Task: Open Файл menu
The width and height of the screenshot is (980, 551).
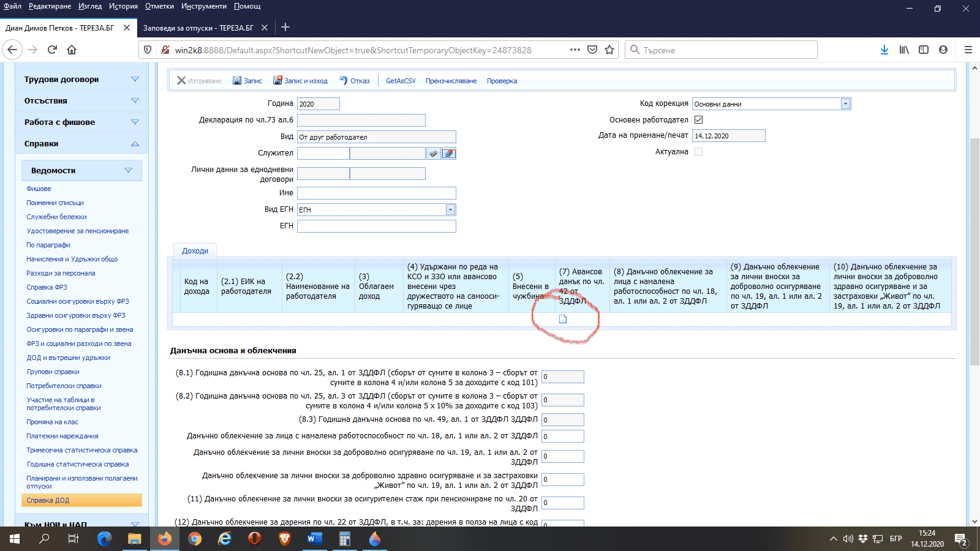Action: [12, 6]
